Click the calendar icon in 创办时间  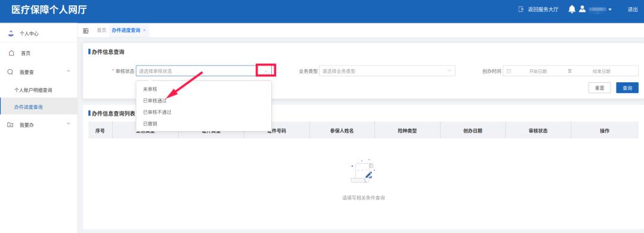point(509,71)
